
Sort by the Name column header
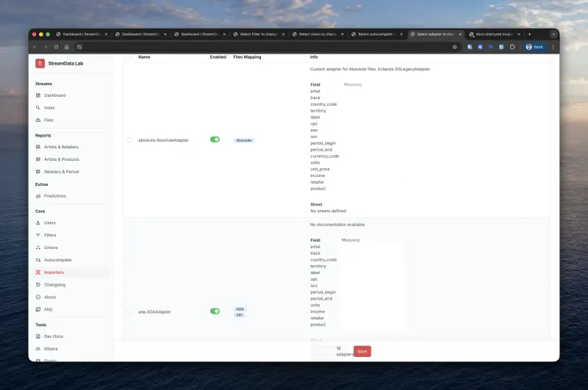pos(144,57)
